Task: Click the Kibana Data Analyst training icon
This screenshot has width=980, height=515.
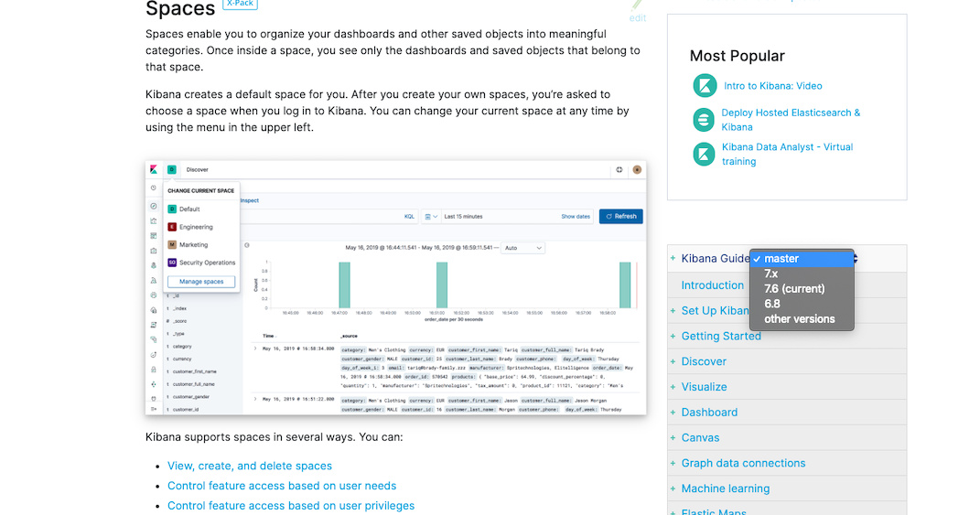Action: tap(704, 154)
